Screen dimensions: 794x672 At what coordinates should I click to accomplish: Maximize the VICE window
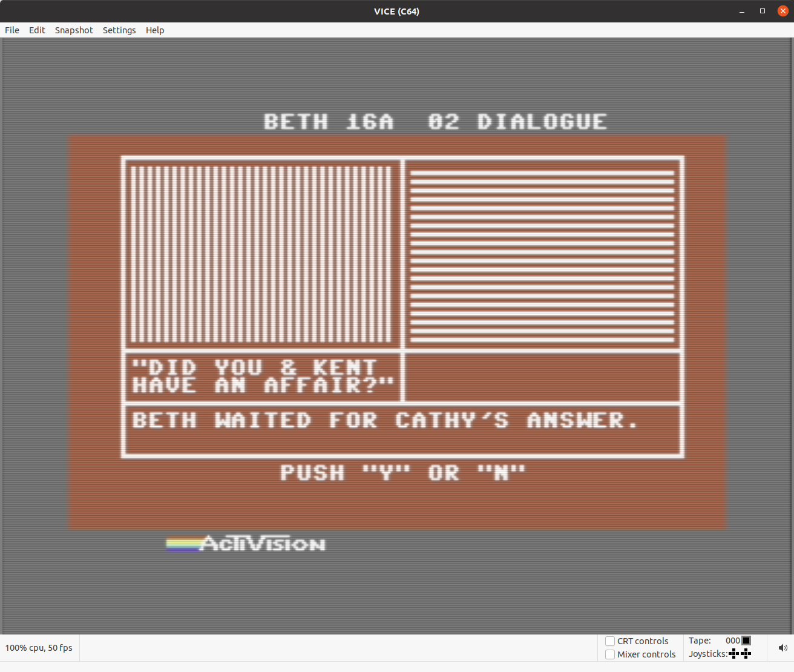(x=763, y=12)
